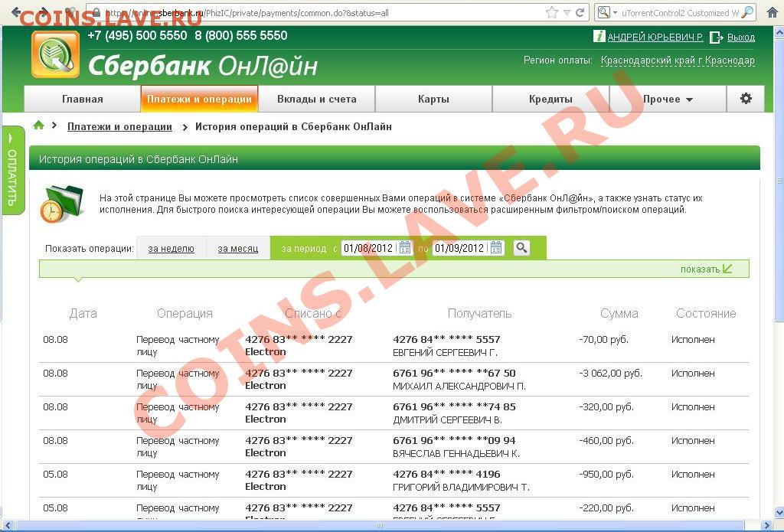Click the Состояние column header
Screen dimensions: 784x532
[x=706, y=314]
